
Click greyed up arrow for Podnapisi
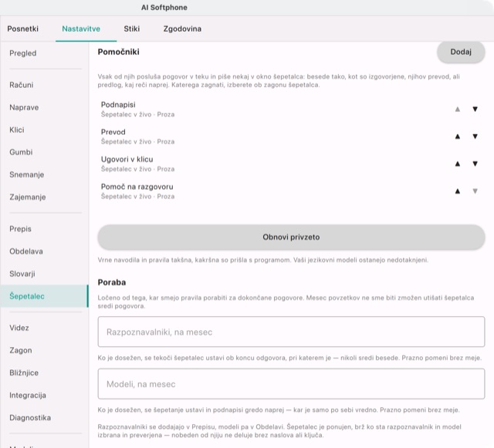coord(458,109)
